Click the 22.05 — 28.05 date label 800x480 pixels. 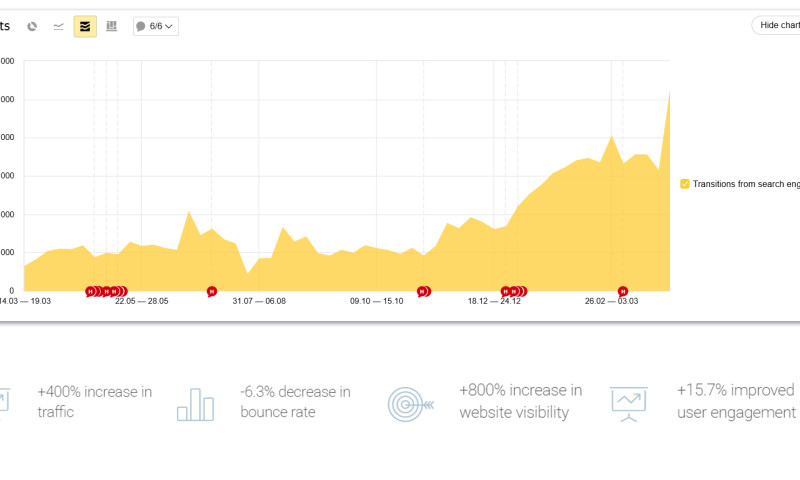pos(141,301)
